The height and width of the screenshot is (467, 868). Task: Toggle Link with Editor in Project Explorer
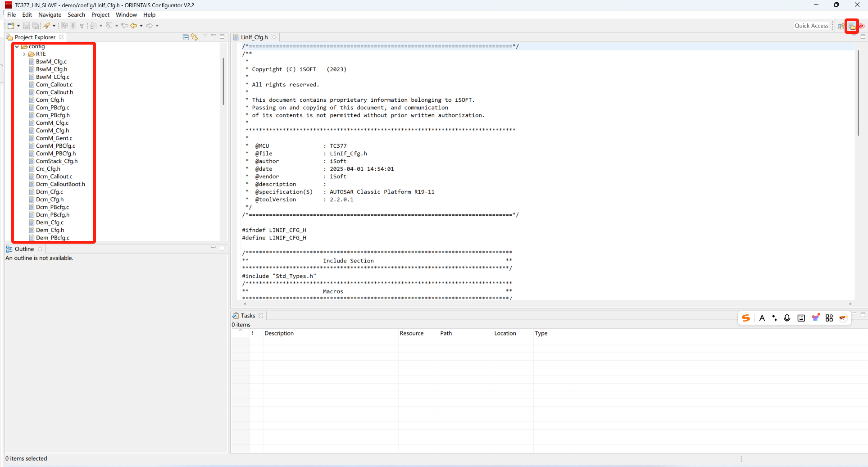tap(194, 37)
